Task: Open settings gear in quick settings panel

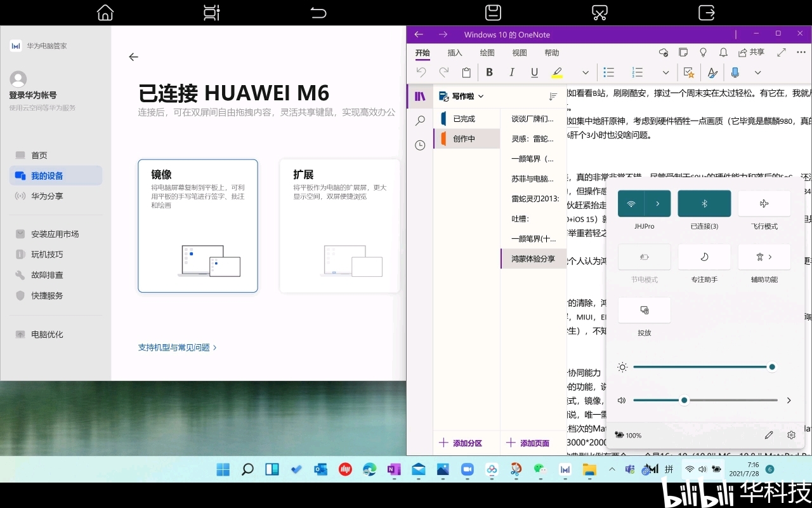Action: click(791, 435)
